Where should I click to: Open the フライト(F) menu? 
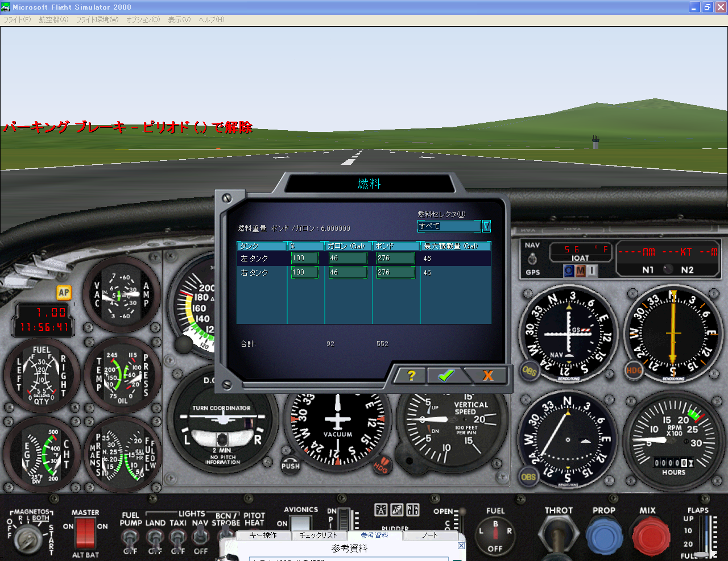[x=17, y=20]
